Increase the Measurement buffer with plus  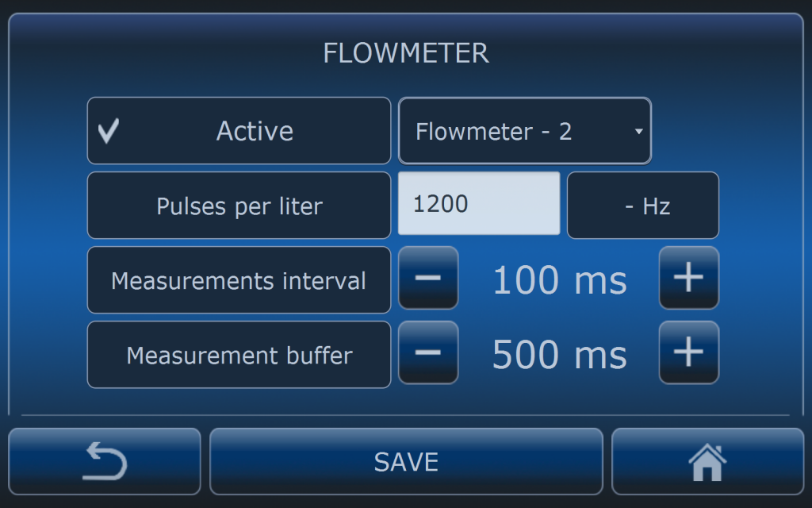[x=688, y=352]
